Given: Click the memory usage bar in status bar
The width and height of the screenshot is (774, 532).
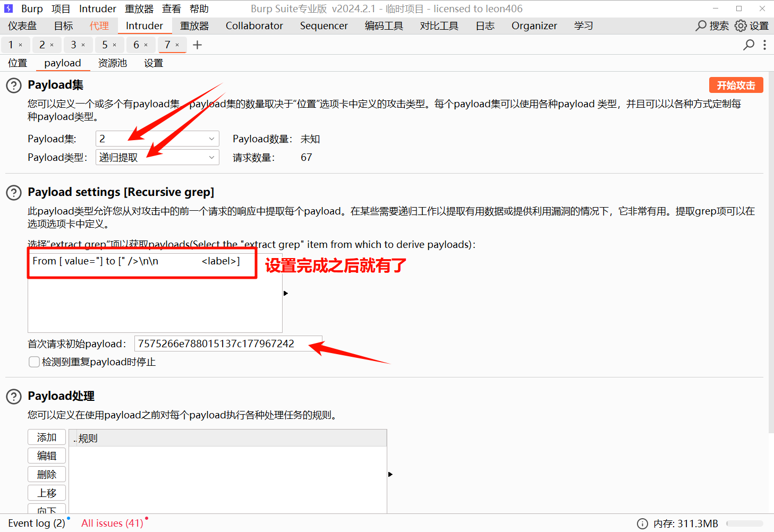Looking at the screenshot, I should (x=745, y=524).
